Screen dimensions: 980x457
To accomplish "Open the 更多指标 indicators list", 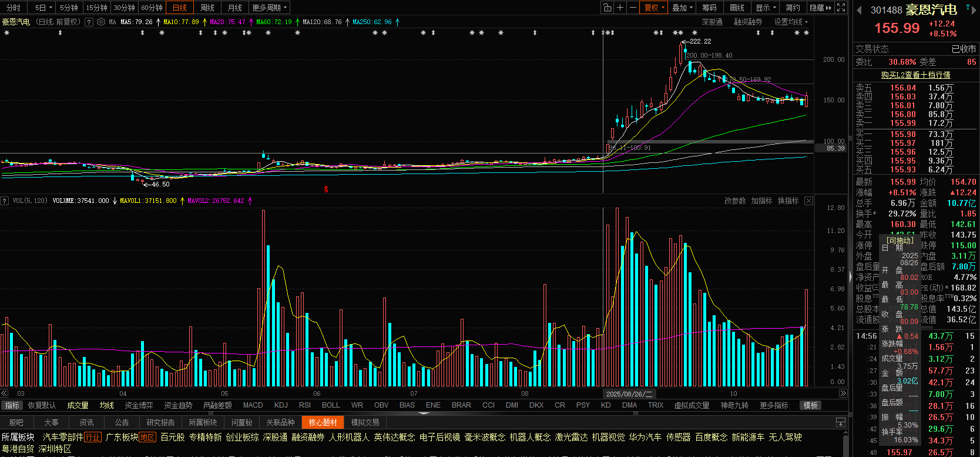I will (774, 405).
